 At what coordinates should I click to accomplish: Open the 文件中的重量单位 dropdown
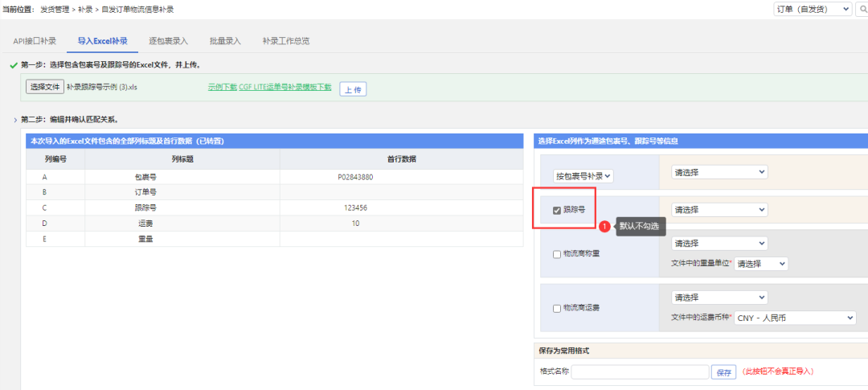pyautogui.click(x=760, y=264)
